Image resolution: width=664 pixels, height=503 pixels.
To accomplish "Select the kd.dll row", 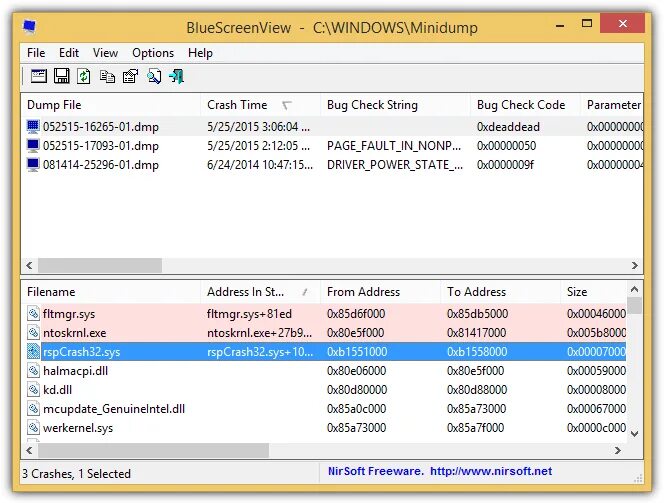I will click(x=324, y=390).
